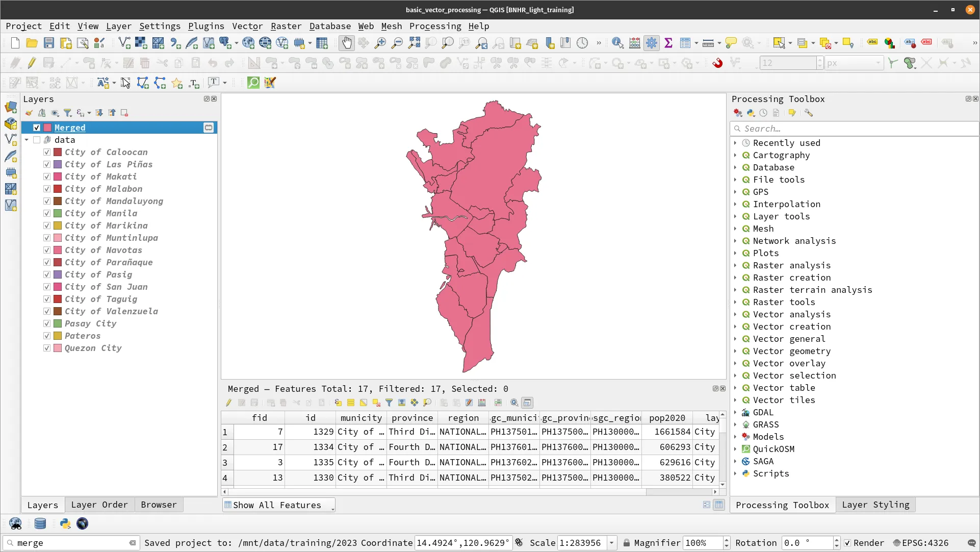This screenshot has width=980, height=552.
Task: Switch to the Browser tab
Action: click(x=159, y=504)
